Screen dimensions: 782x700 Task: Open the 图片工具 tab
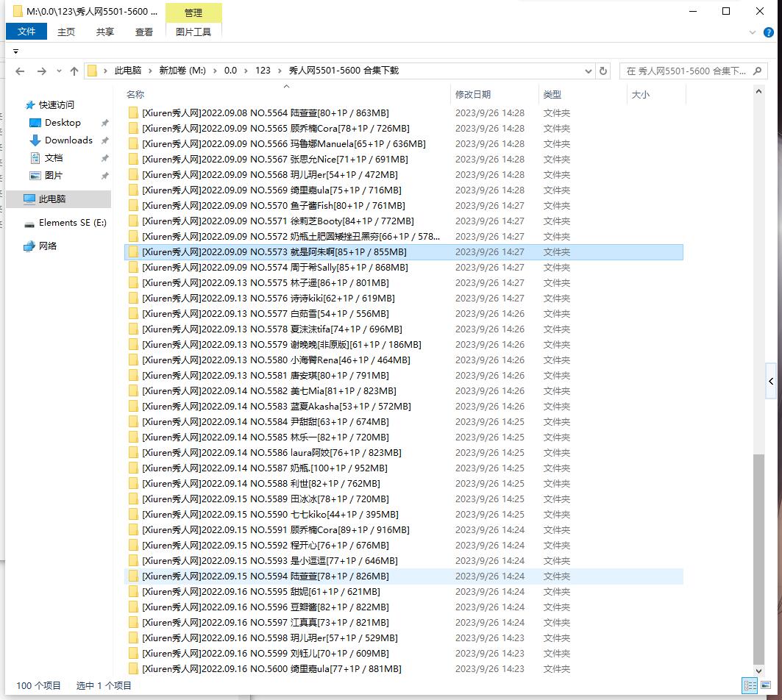193,32
